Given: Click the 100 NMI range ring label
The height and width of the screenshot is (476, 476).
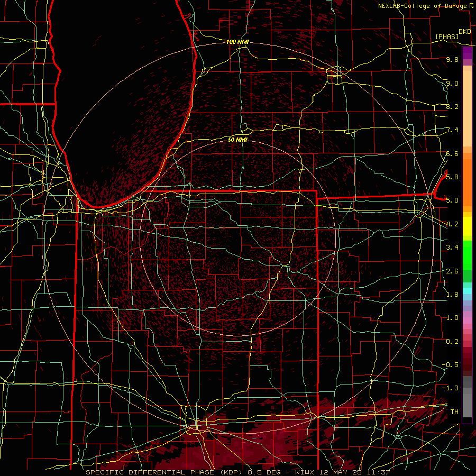Looking at the screenshot, I should click(x=237, y=42).
